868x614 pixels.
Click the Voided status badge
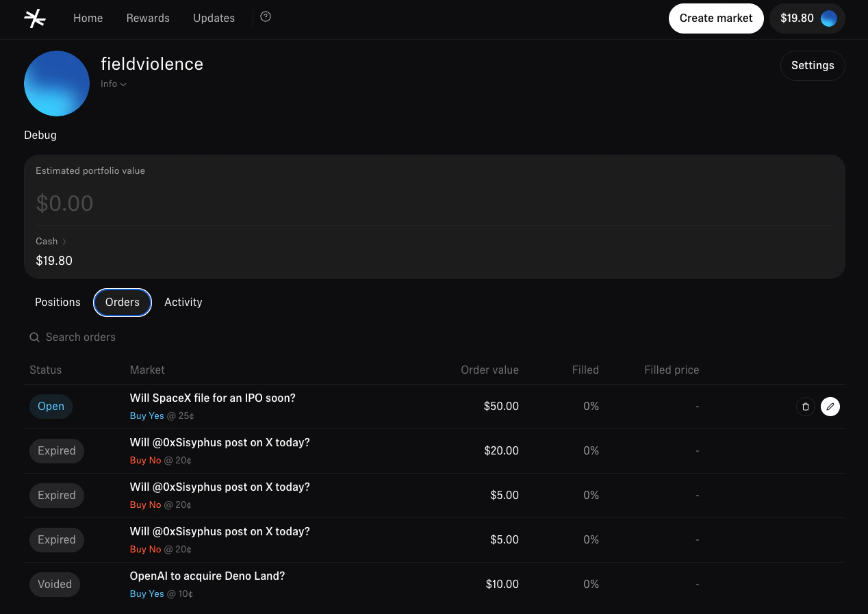(x=55, y=585)
